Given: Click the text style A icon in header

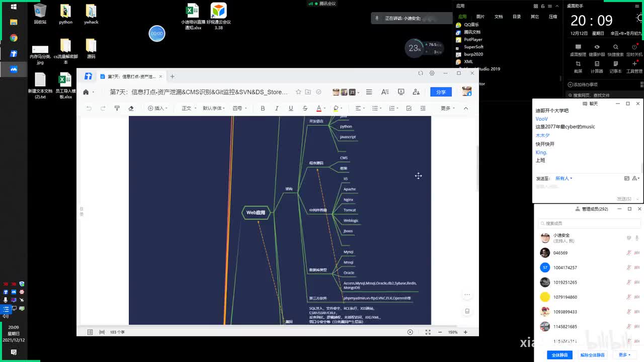Looking at the screenshot, I should pyautogui.click(x=385, y=92).
